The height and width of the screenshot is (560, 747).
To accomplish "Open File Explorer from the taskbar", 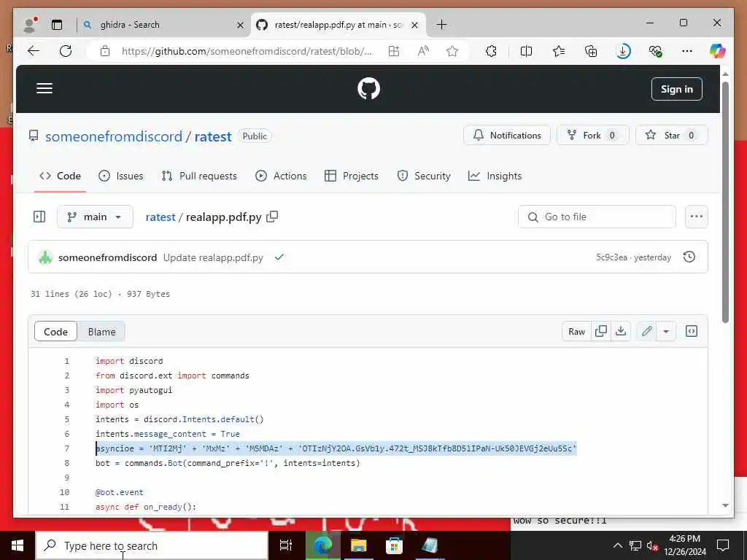I will pos(358,545).
